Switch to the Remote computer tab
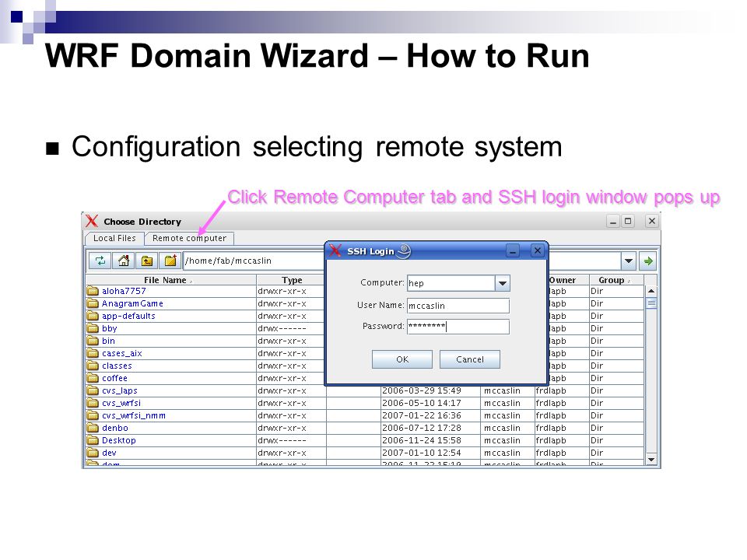 (189, 238)
